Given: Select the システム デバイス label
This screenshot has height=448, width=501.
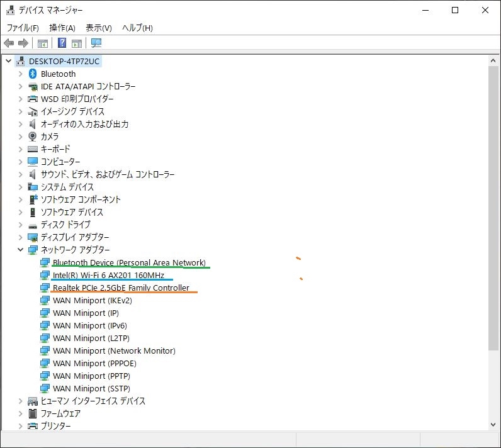Looking at the screenshot, I should click(67, 187).
